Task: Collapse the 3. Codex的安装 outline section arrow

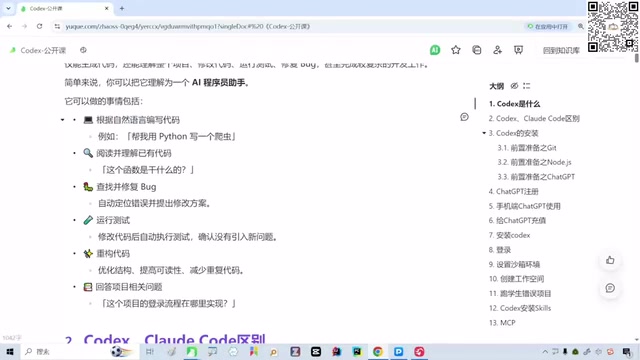Action: pyautogui.click(x=484, y=133)
